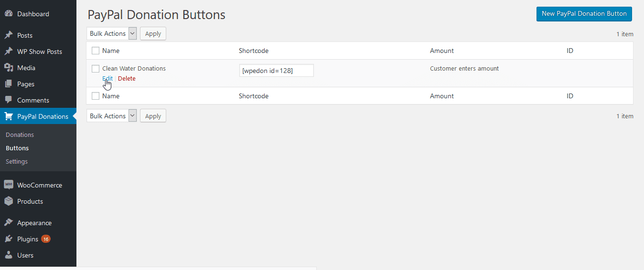This screenshot has height=270, width=644.
Task: Click the WooCommerce logo icon
Action: pos(9,185)
